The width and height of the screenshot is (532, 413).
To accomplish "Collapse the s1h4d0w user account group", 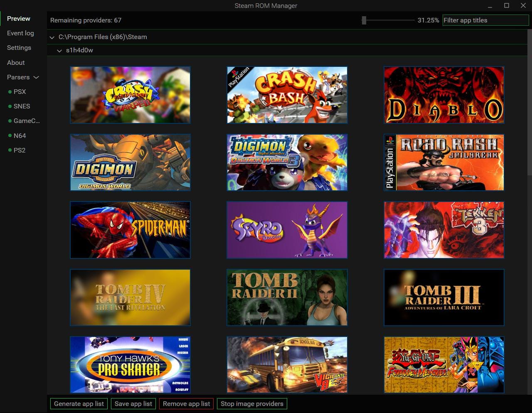I will click(x=59, y=50).
